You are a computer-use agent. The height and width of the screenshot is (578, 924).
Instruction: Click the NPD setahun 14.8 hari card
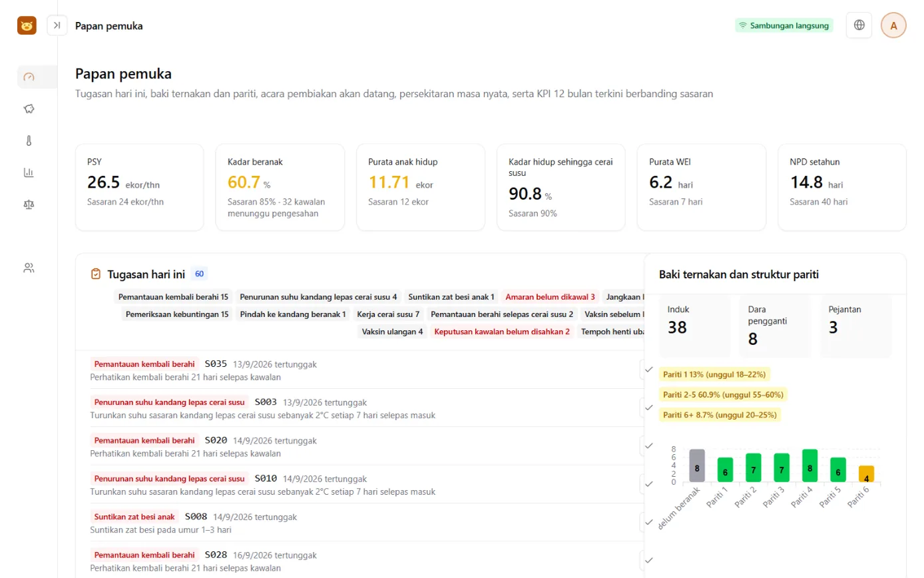(842, 187)
